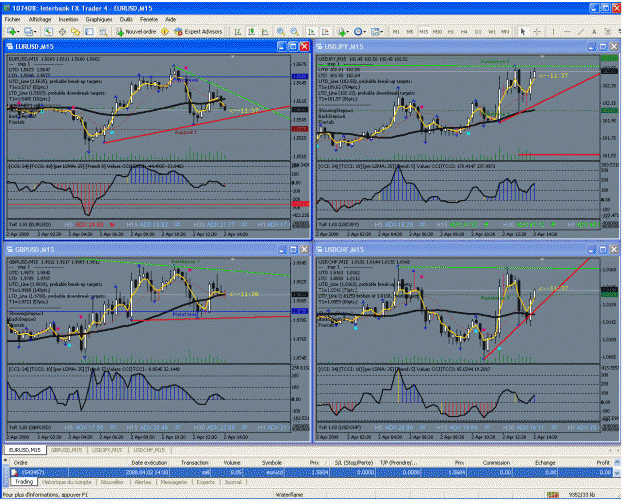625x501 pixels.
Task: Select the M15 timeframe button
Action: coord(423,31)
